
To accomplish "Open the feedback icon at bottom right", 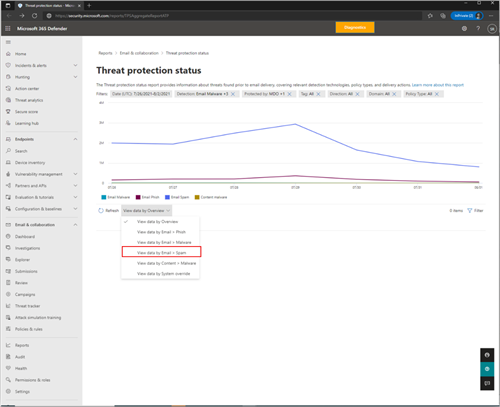I will pyautogui.click(x=487, y=383).
